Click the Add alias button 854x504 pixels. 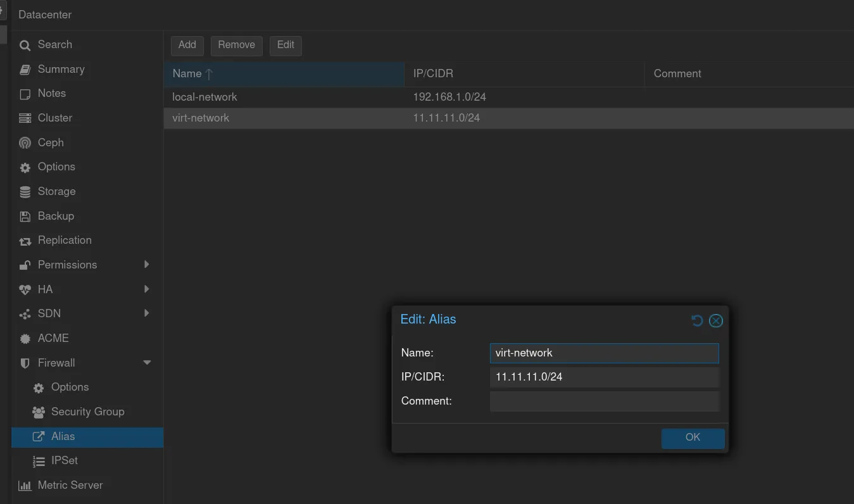point(187,45)
